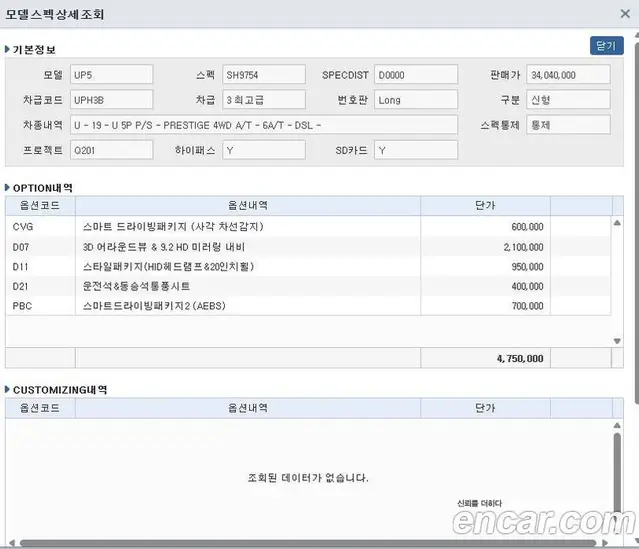Click the OPTION table scroll-up arrow

617,223
